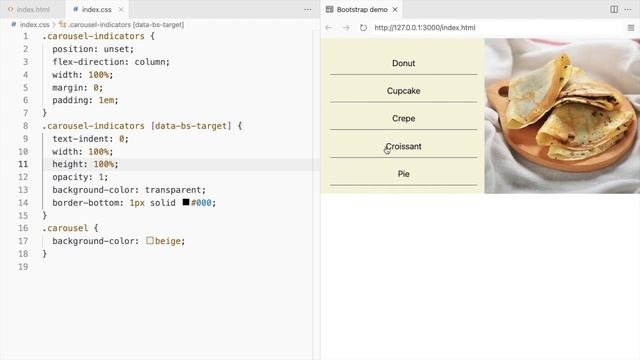Viewport: 640px width, 360px height.
Task: Close the index.css tab
Action: 121,9
